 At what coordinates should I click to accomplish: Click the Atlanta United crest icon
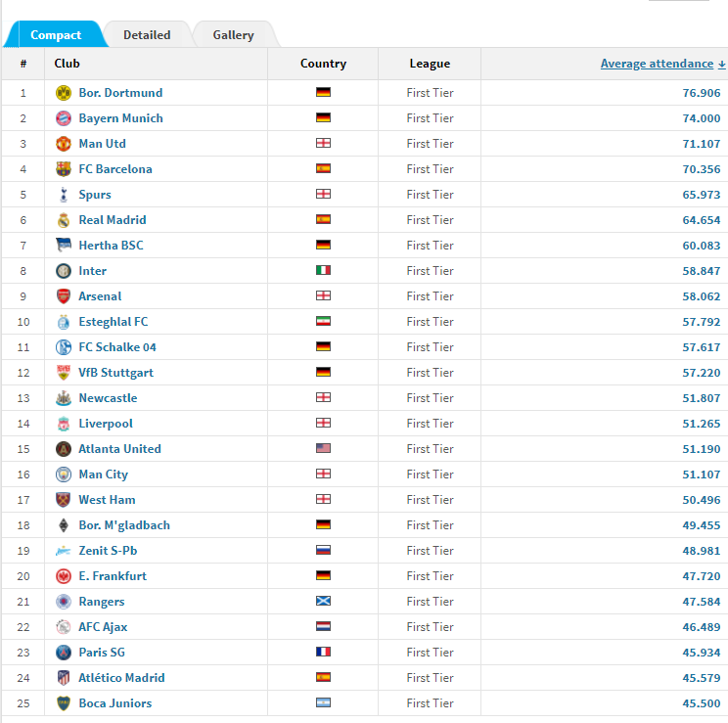coord(64,449)
